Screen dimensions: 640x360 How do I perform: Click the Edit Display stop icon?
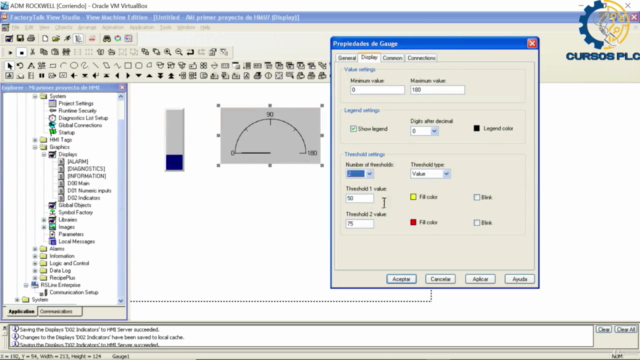tap(22, 52)
